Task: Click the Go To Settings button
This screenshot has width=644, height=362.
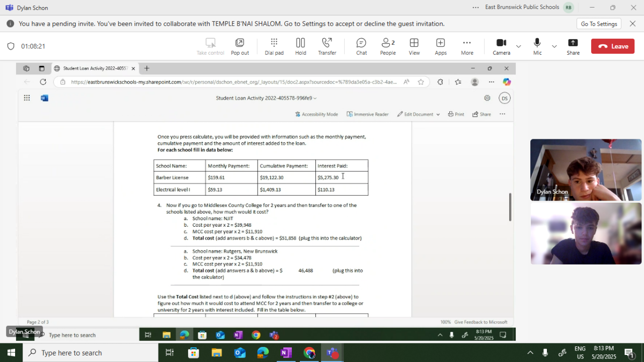Action: [x=599, y=24]
